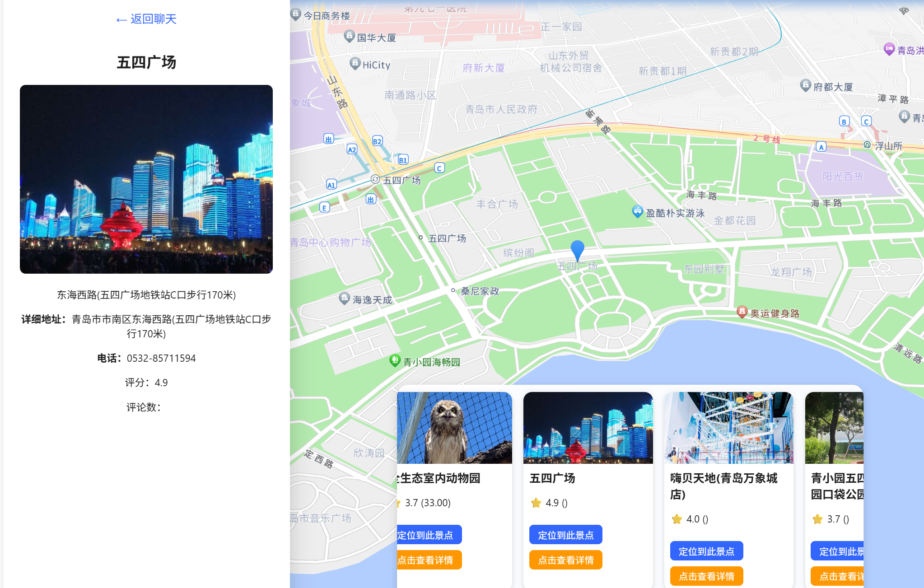Click the HiCity building marker icon
The height and width of the screenshot is (588, 924).
(355, 63)
